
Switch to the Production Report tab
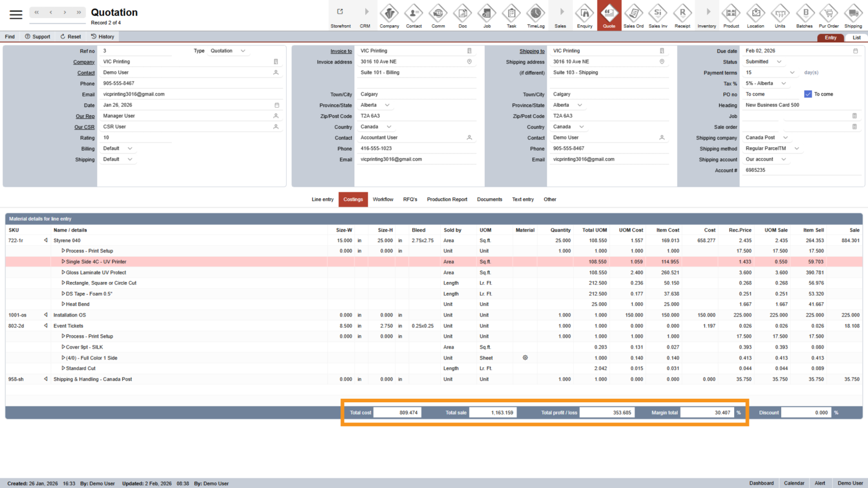(x=447, y=199)
